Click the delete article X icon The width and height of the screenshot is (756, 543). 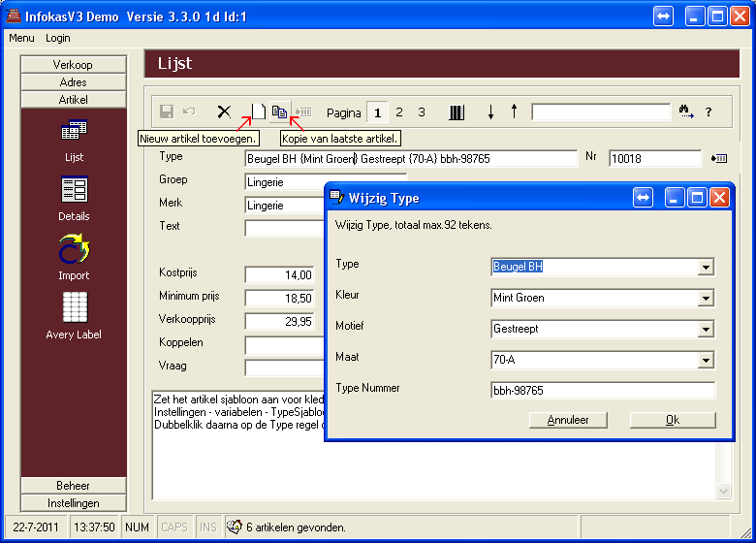pos(224,112)
